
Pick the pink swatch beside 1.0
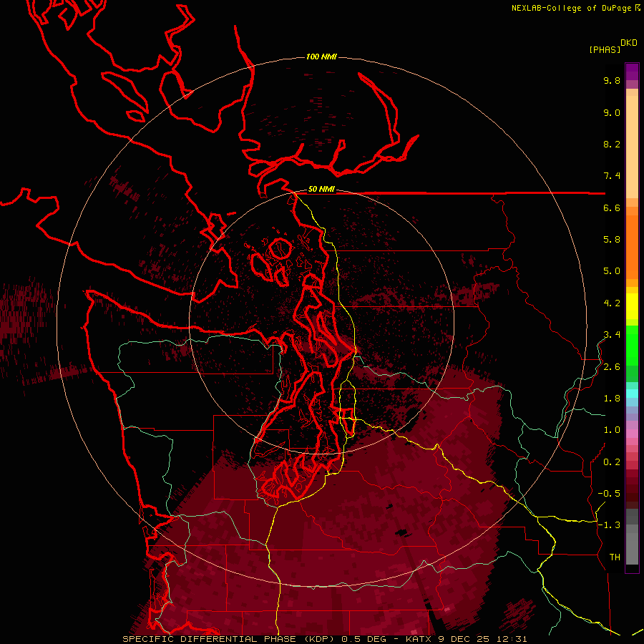[632, 433]
